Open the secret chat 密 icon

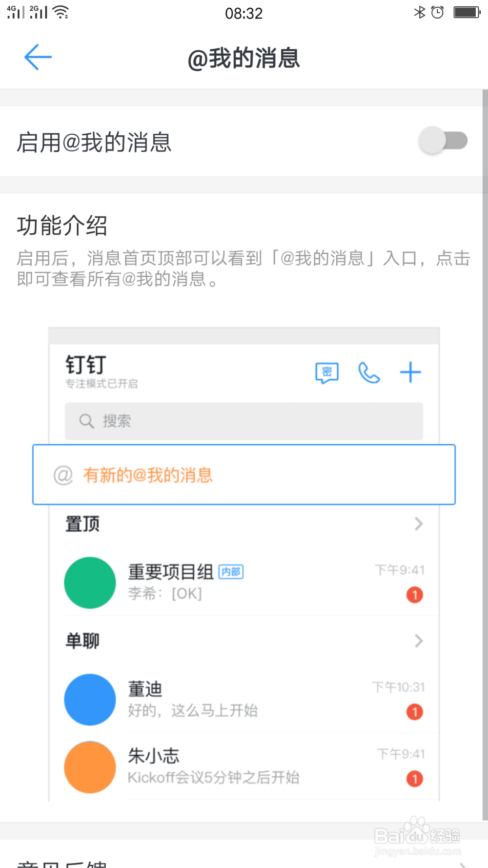tap(327, 373)
